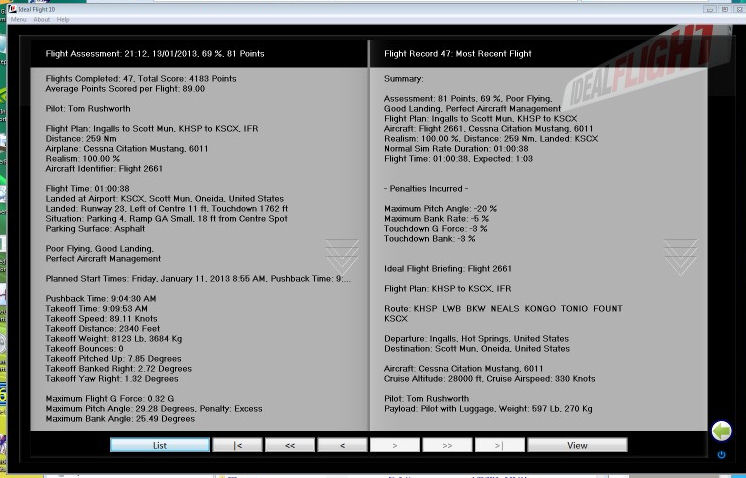Click 'Departure: Ingalls, Hot Springs' line
This screenshot has width=746, height=478.
tap(476, 339)
